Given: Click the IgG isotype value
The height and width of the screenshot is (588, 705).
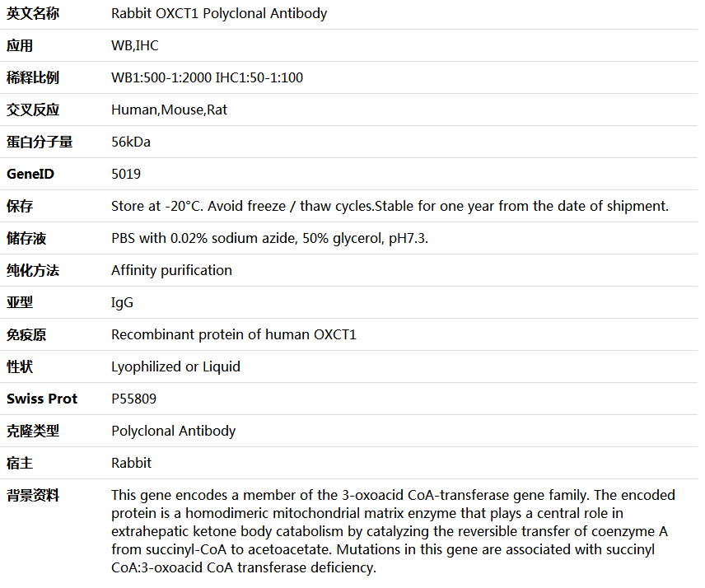Looking at the screenshot, I should click(x=122, y=303).
